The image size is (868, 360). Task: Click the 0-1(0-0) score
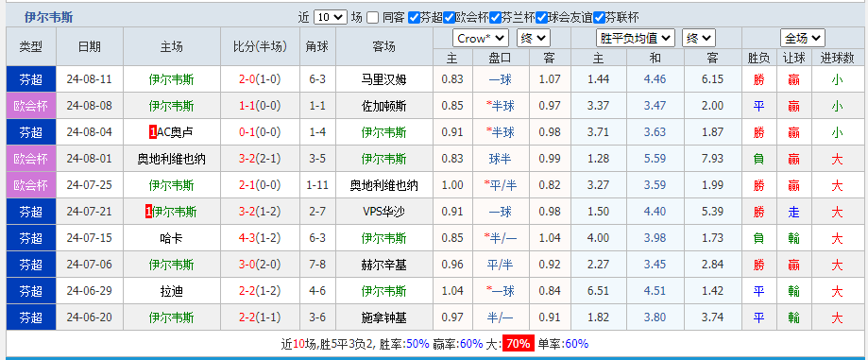pyautogui.click(x=260, y=132)
